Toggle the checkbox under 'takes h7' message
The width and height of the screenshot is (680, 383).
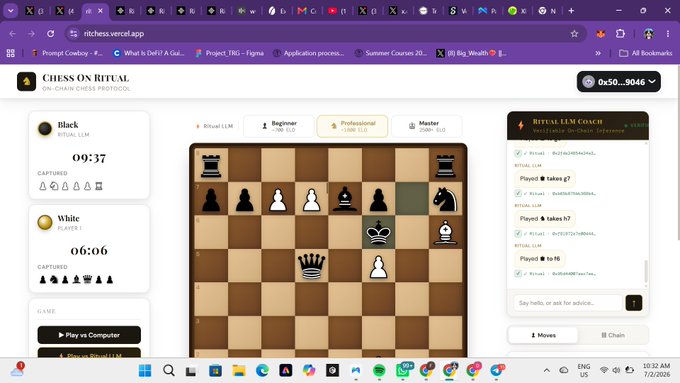click(518, 233)
